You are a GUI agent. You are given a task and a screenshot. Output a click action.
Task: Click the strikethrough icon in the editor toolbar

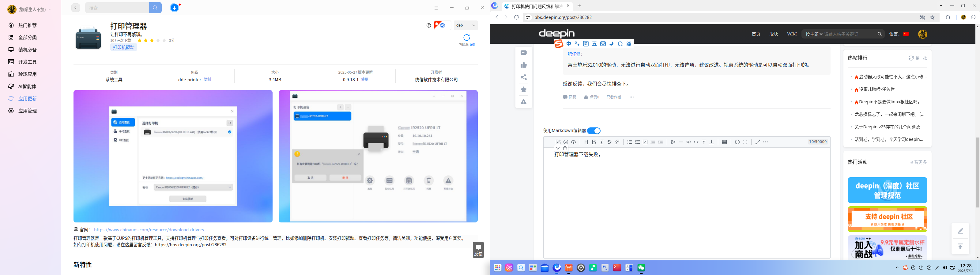pos(609,142)
